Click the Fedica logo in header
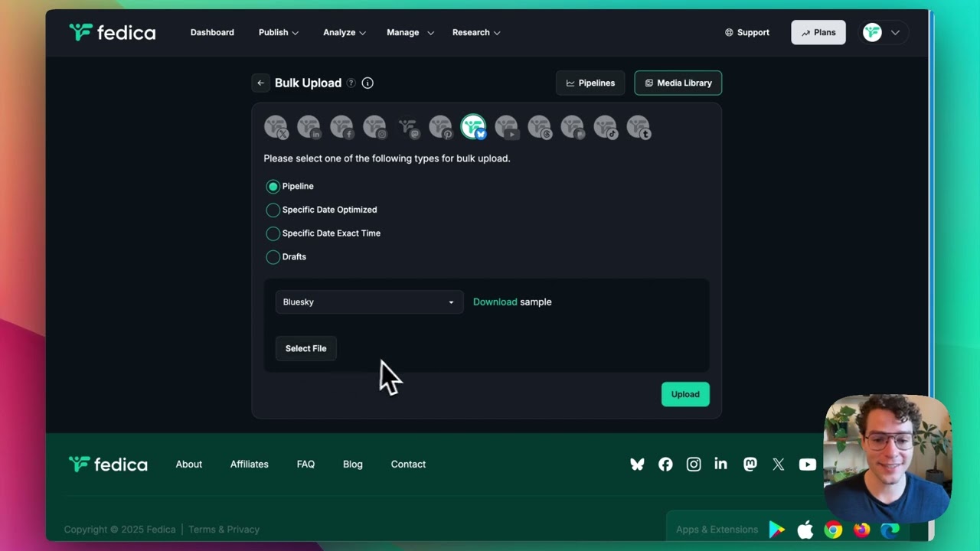980x551 pixels. 112,32
